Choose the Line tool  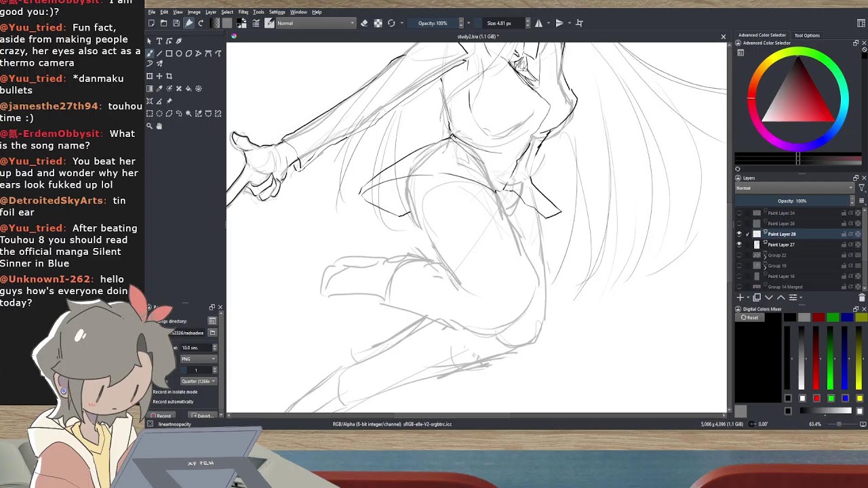159,54
